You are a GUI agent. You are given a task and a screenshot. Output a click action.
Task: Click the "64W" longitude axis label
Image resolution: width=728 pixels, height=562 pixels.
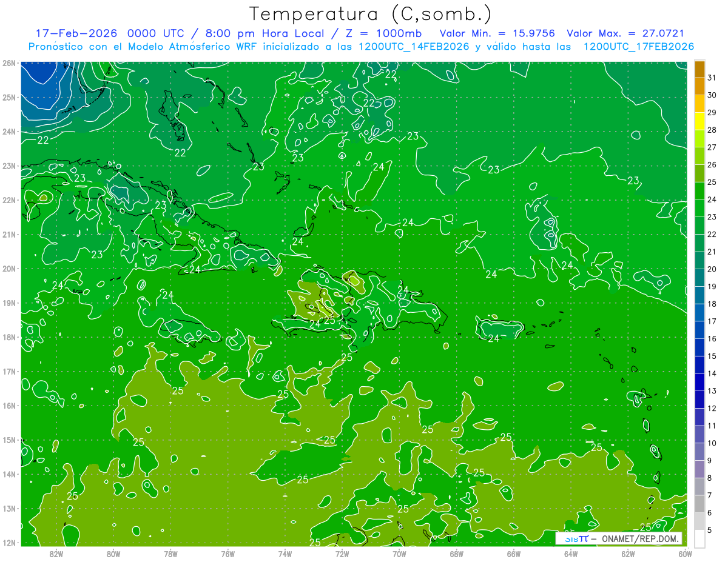pyautogui.click(x=571, y=554)
